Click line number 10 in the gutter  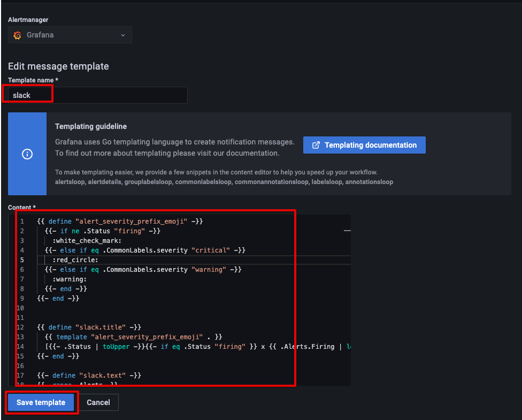[x=20, y=308]
